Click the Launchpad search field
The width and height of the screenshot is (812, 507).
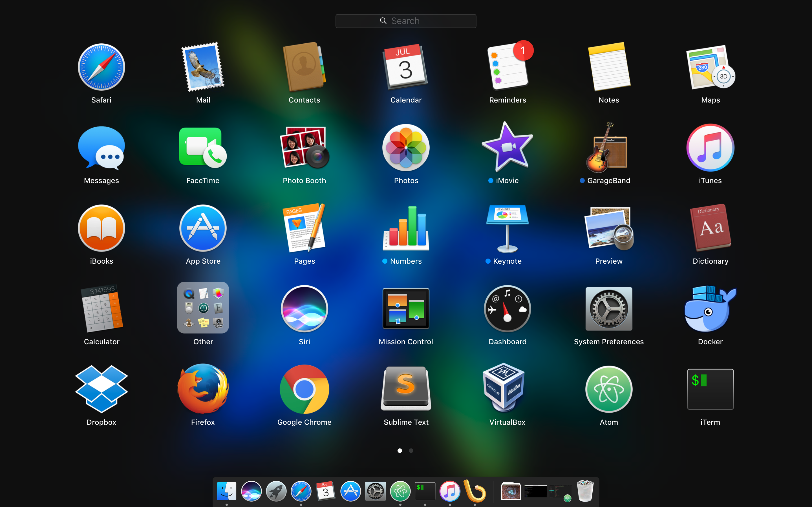point(406,21)
